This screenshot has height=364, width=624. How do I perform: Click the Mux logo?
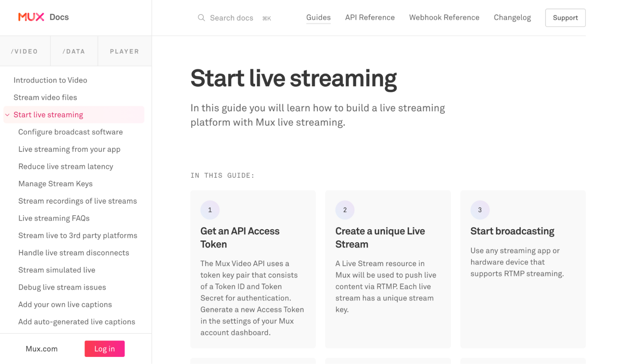tap(31, 17)
